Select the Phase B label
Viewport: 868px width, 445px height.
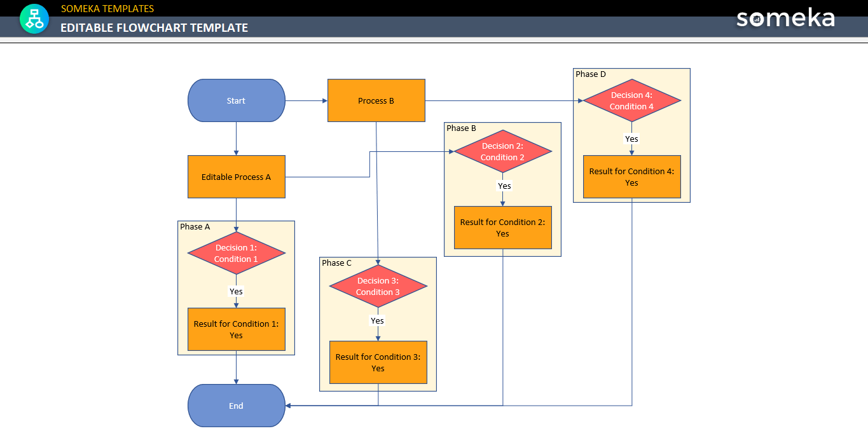tap(462, 128)
